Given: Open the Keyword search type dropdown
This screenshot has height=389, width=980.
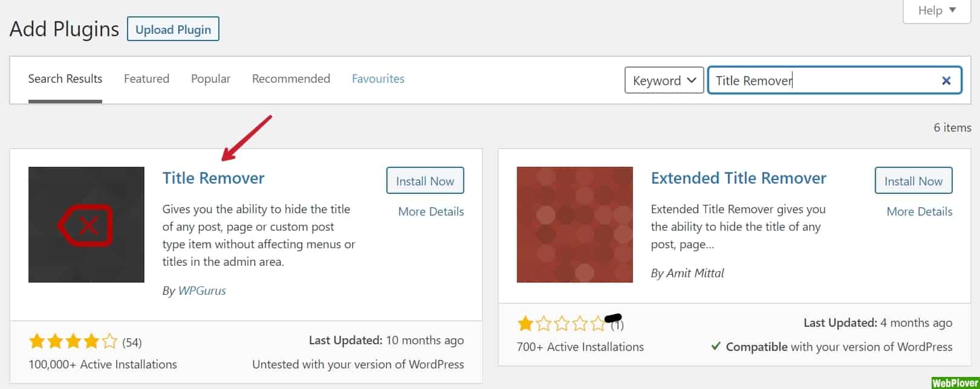Looking at the screenshot, I should pos(664,80).
